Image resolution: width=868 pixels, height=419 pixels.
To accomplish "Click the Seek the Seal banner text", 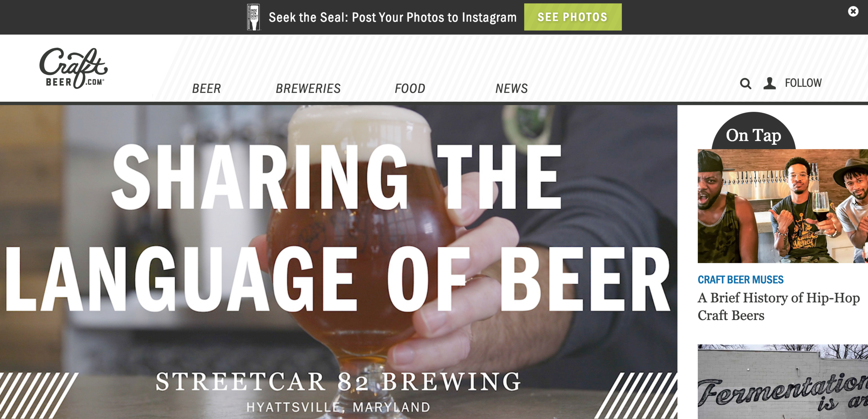I will click(393, 17).
